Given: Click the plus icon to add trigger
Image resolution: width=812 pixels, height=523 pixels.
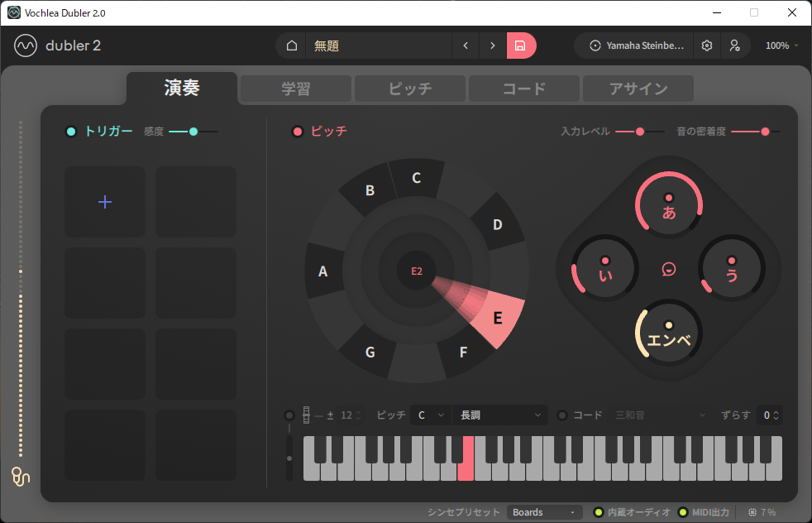Looking at the screenshot, I should coord(105,202).
